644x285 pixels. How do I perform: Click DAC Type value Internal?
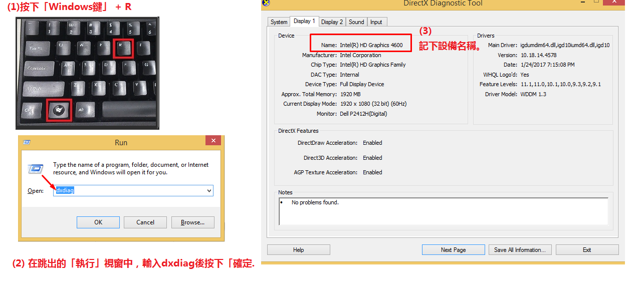(349, 75)
